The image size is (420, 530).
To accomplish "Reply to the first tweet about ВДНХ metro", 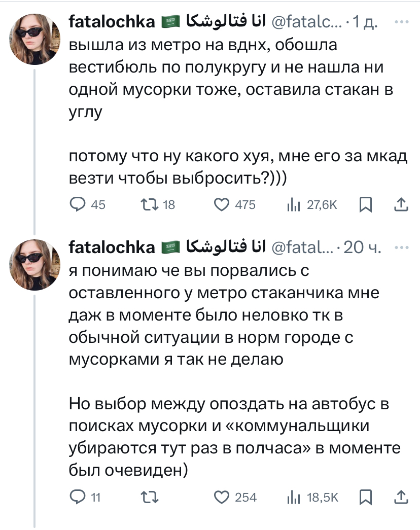I will tap(78, 204).
